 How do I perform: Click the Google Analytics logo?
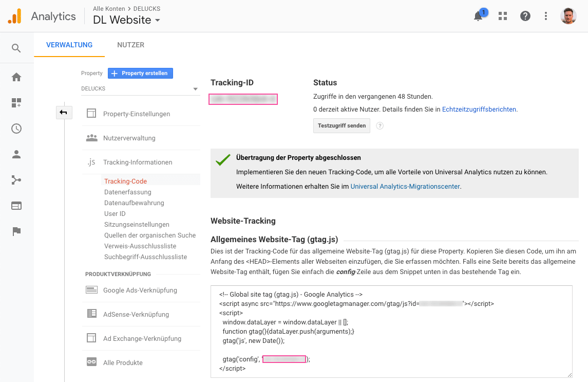[14, 16]
